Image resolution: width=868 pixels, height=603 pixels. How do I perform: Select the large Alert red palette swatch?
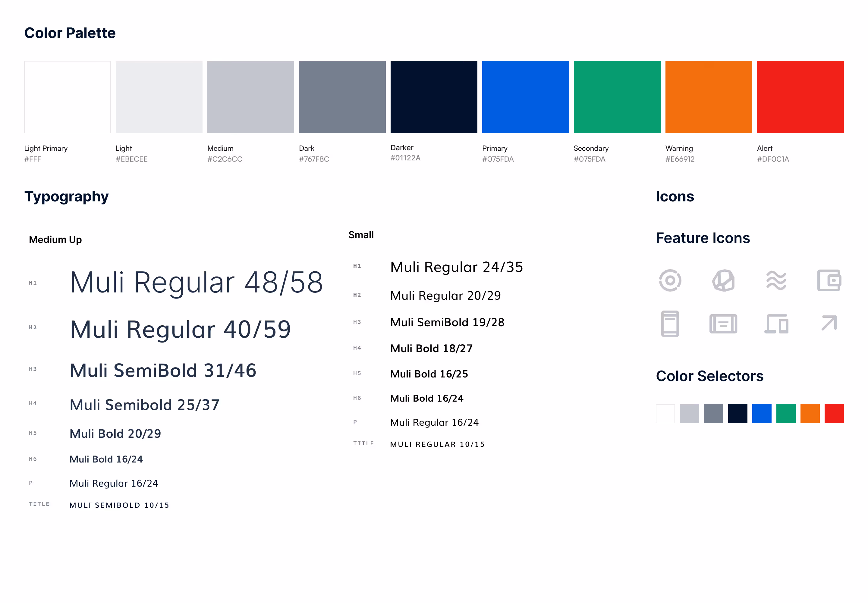800,97
